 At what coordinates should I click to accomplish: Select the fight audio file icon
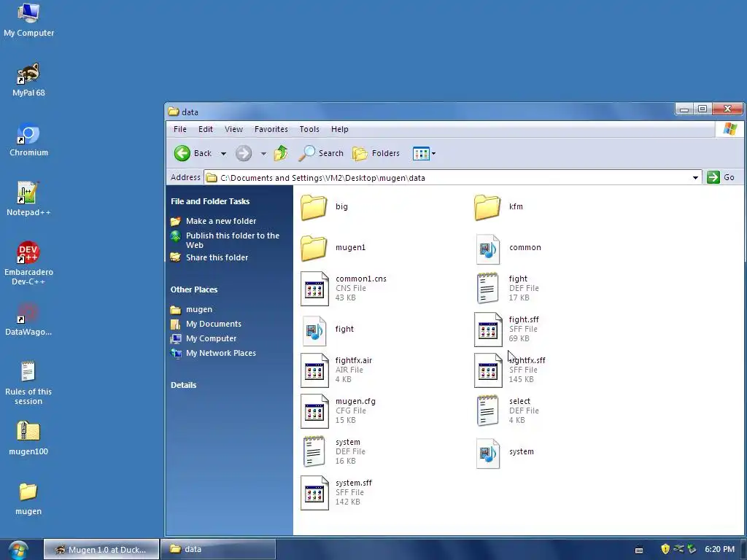click(x=314, y=330)
